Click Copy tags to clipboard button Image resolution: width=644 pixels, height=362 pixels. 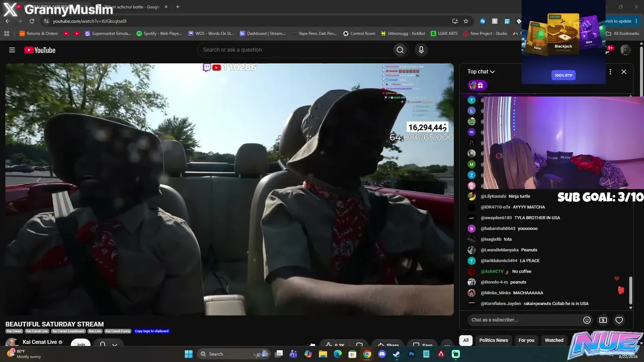(x=151, y=331)
